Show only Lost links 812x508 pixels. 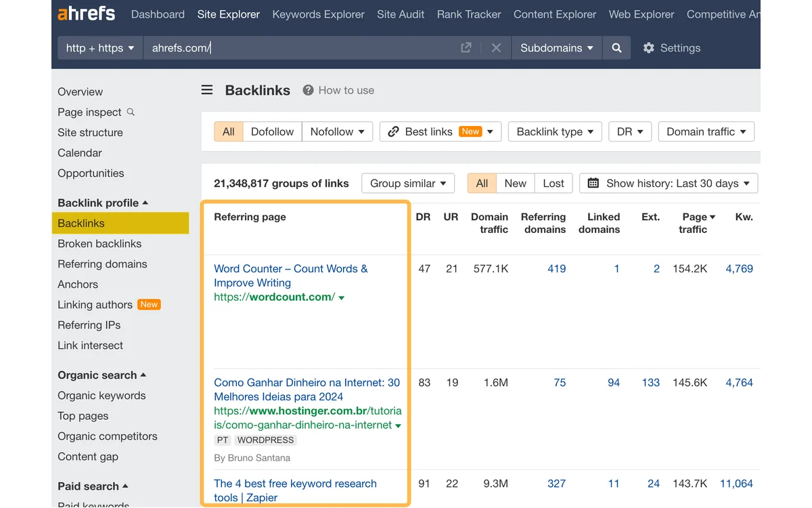tap(554, 183)
